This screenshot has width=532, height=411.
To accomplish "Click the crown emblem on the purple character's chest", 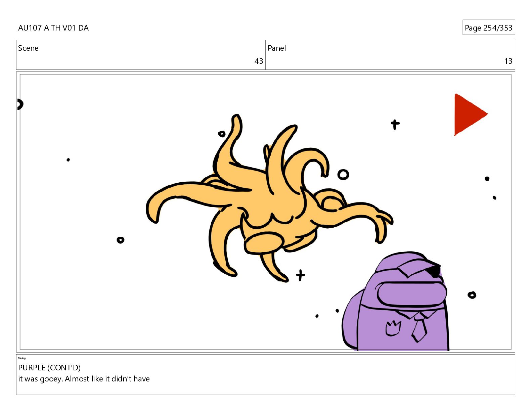I will [393, 328].
